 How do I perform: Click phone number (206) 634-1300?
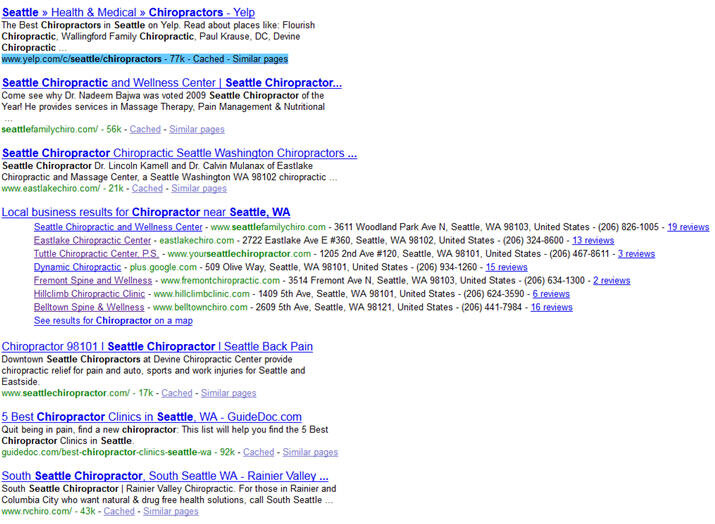point(554,280)
